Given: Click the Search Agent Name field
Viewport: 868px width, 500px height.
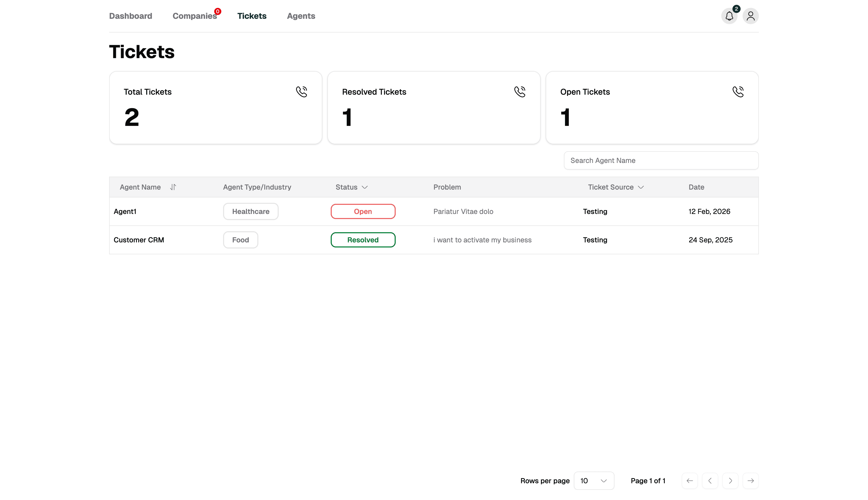Looking at the screenshot, I should pos(661,160).
